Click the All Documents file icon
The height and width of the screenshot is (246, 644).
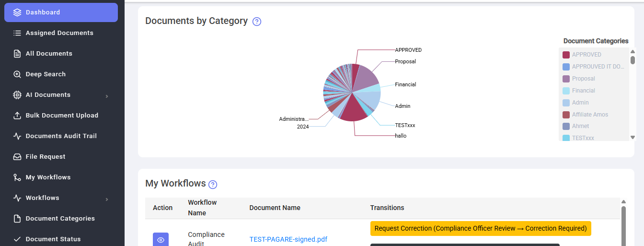click(17, 54)
